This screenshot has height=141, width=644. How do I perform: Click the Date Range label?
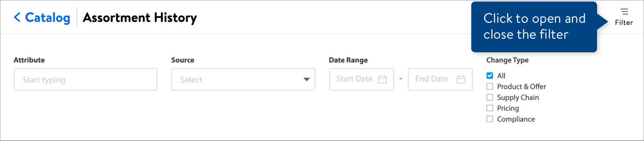point(348,60)
